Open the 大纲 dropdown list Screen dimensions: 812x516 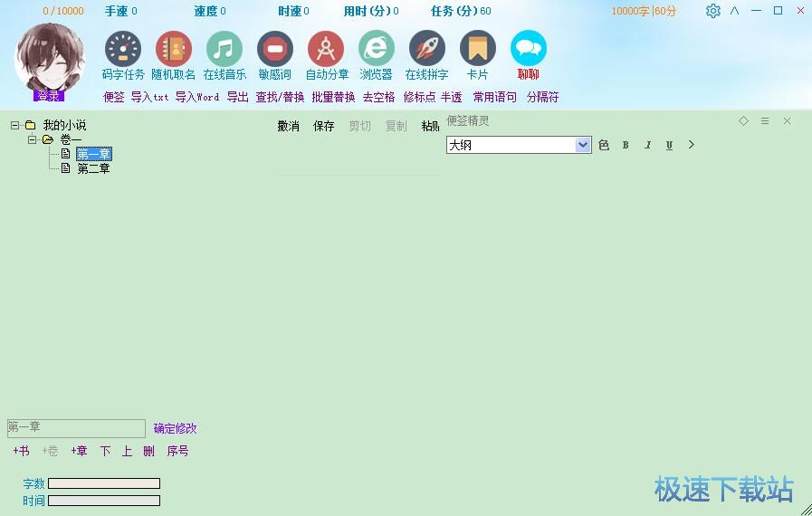[x=583, y=145]
